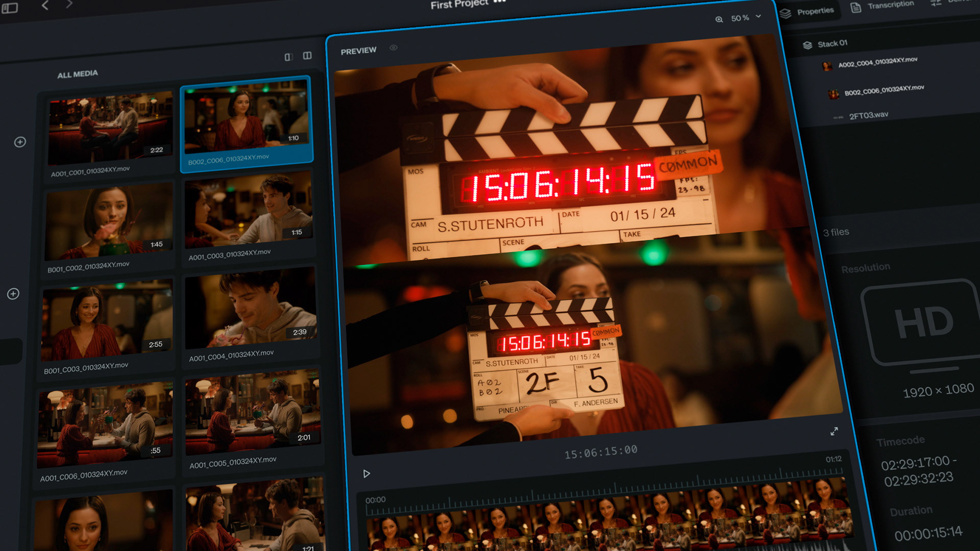980x551 pixels.
Task: Click the lower add plus circle
Action: pyautogui.click(x=13, y=294)
